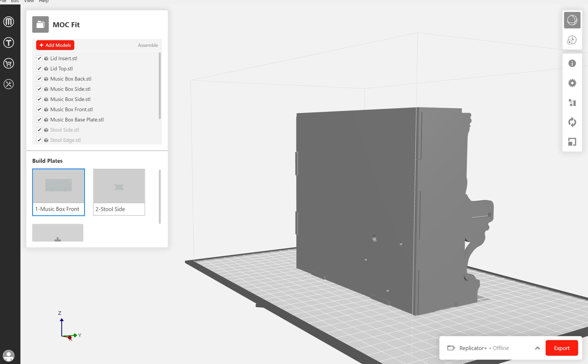The height and width of the screenshot is (364, 588).
Task: Open MakerBot home logo icon in sidebar
Action: (9, 22)
